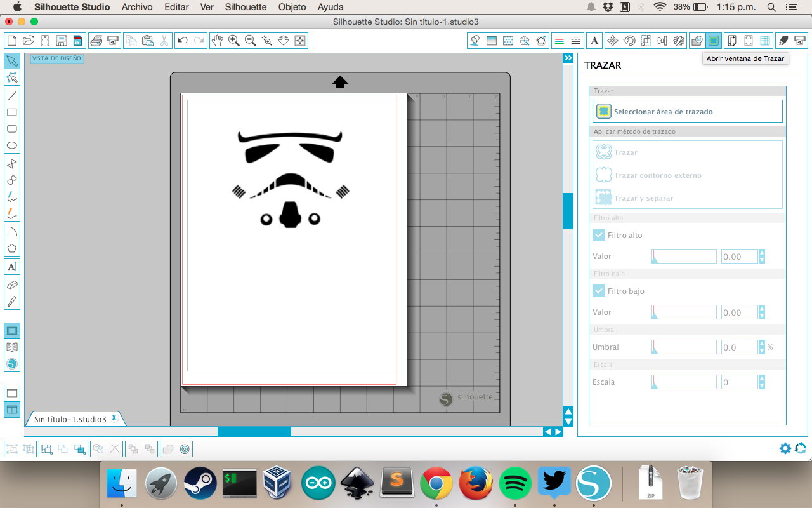
Task: Open the Trace window icon
Action: [x=714, y=41]
